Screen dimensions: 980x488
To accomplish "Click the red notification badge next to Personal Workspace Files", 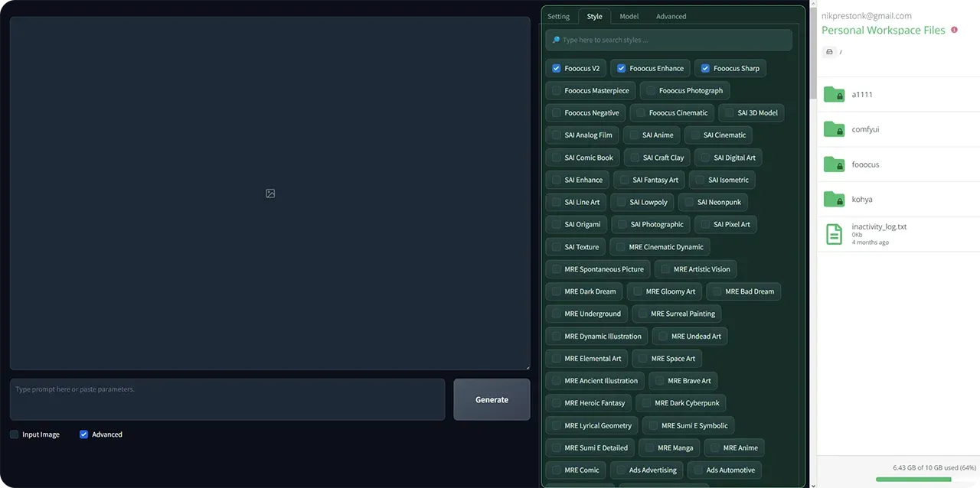I will point(954,28).
